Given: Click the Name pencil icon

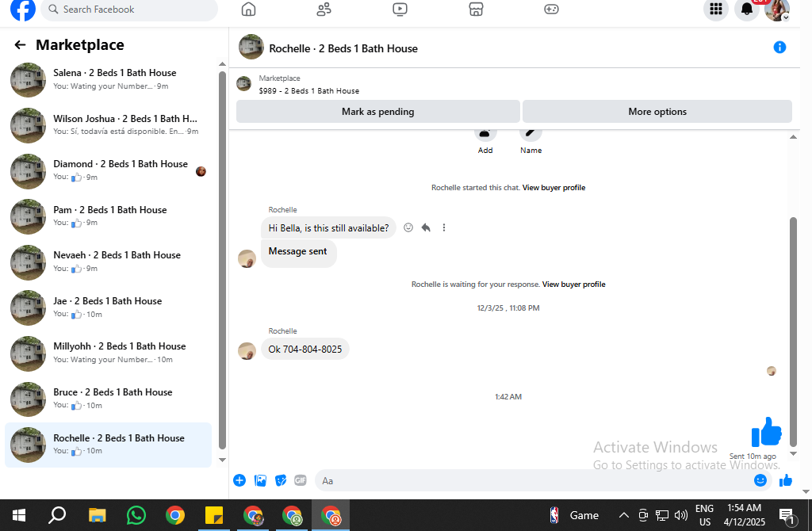Looking at the screenshot, I should pyautogui.click(x=530, y=135).
